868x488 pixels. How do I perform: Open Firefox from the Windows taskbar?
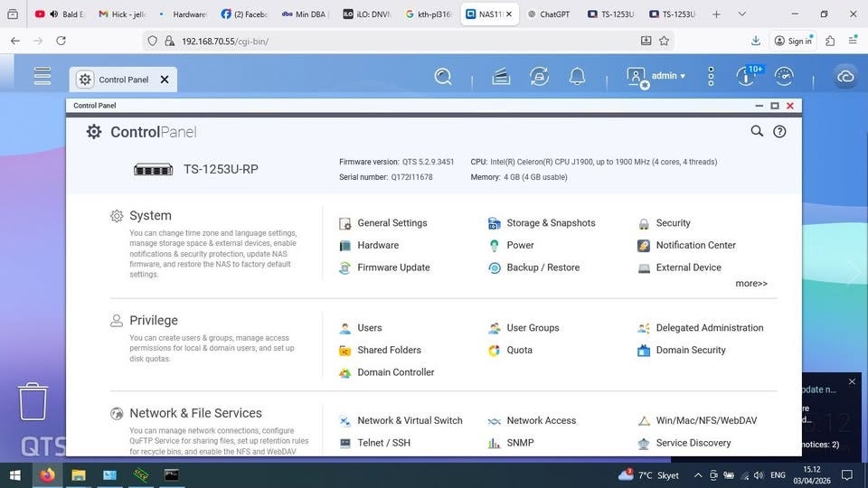point(47,474)
